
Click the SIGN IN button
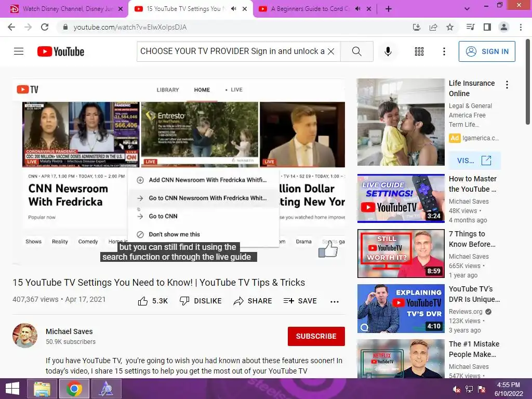(x=486, y=51)
